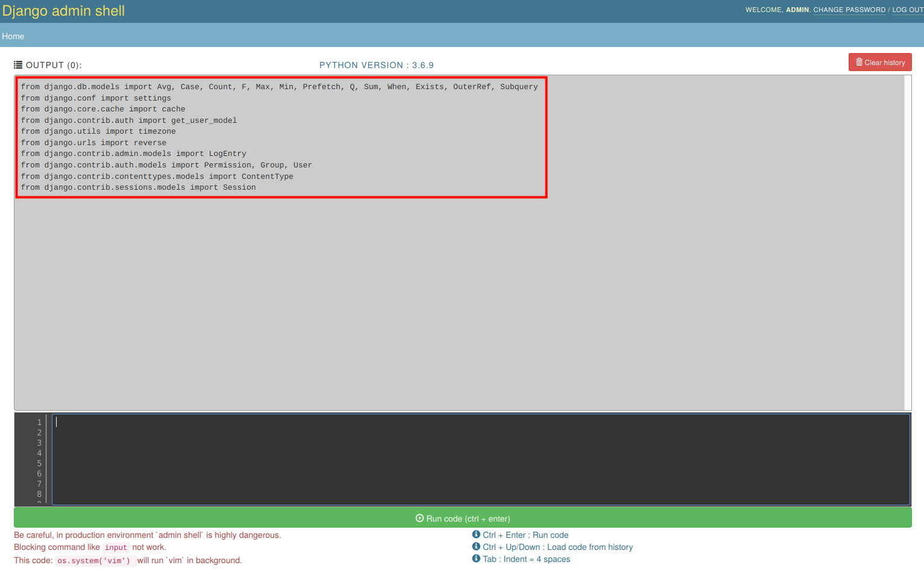
Task: Click the list icon beside OUTPUT
Action: coord(18,65)
